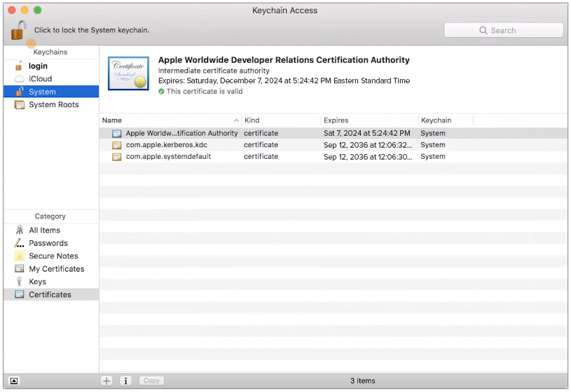Show the Passwords category
571x392 pixels.
51,243
